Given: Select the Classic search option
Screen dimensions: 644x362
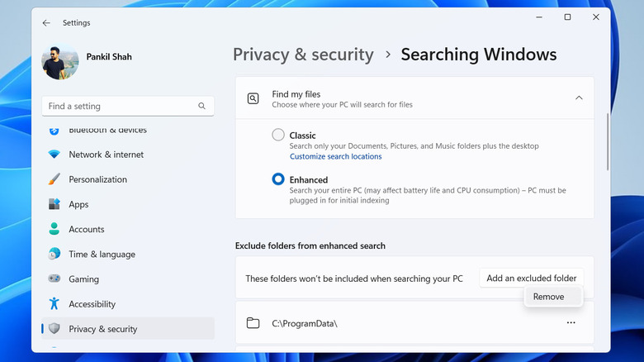Looking at the screenshot, I should [278, 135].
